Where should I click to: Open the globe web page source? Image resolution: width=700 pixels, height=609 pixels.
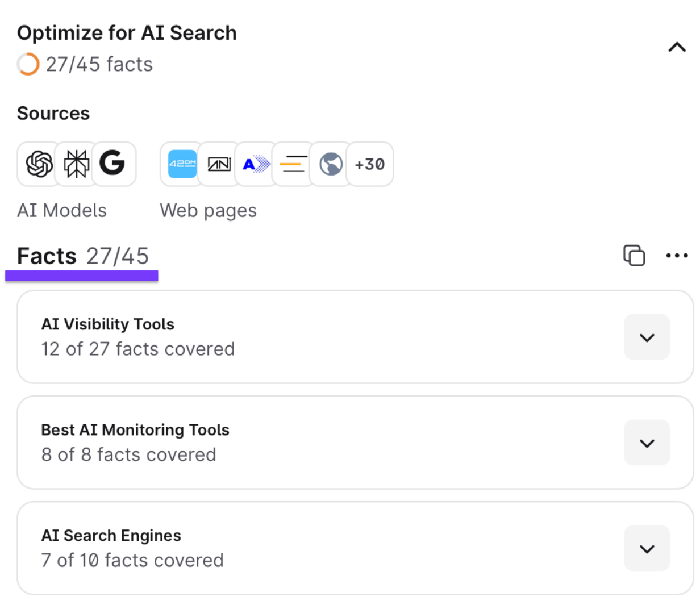[x=331, y=164]
